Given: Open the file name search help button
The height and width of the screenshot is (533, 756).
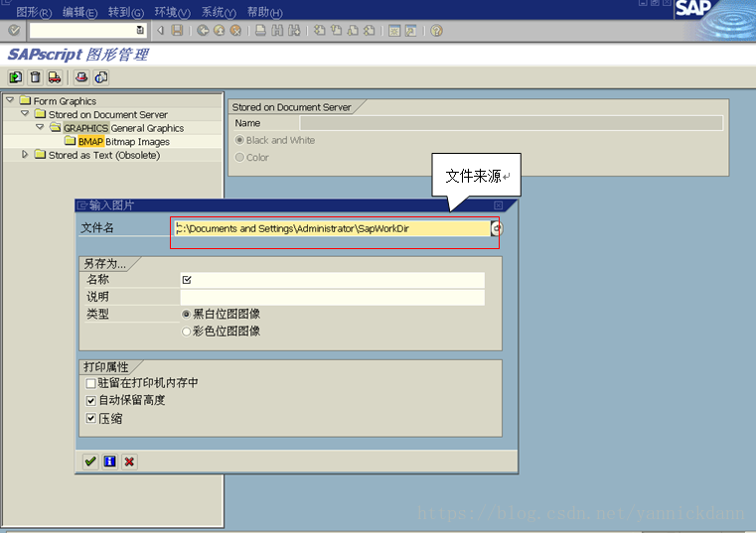Looking at the screenshot, I should 496,228.
